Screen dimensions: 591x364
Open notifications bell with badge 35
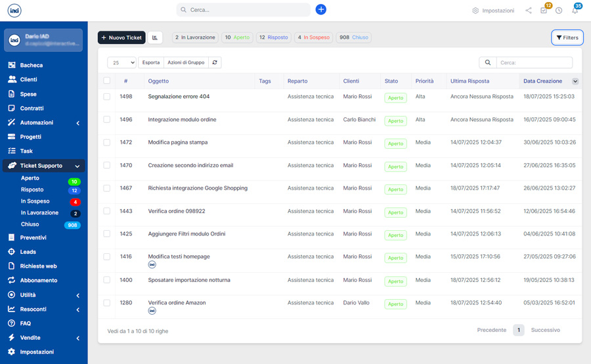[575, 10]
